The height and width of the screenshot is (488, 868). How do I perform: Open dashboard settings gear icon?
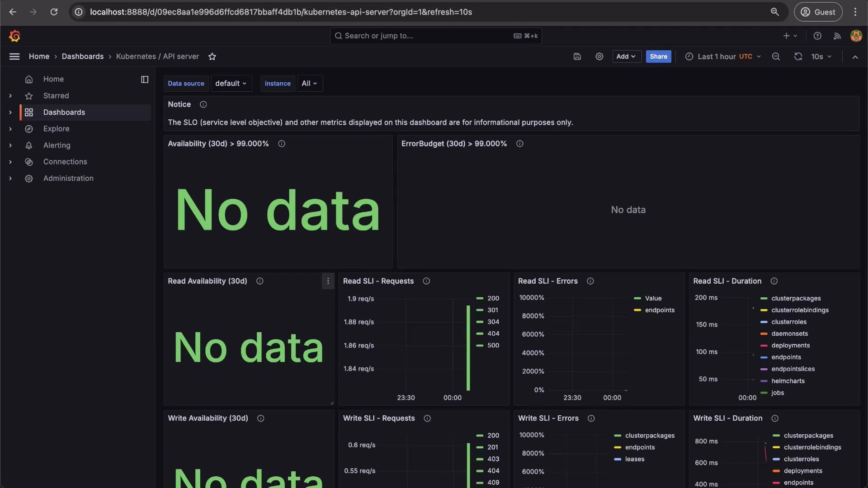(x=599, y=56)
